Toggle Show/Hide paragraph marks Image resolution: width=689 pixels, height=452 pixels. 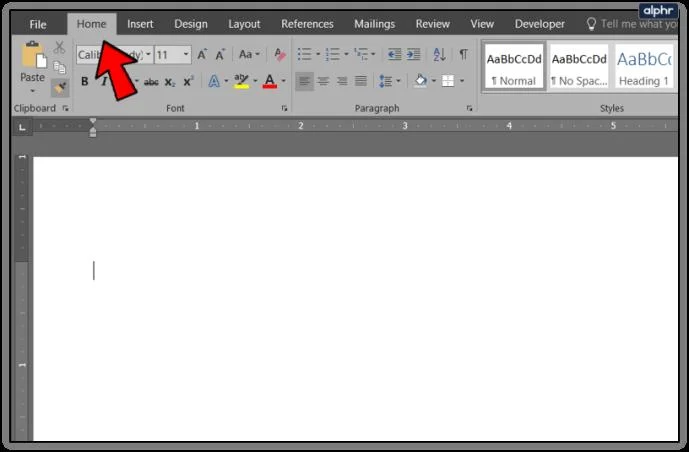point(463,54)
